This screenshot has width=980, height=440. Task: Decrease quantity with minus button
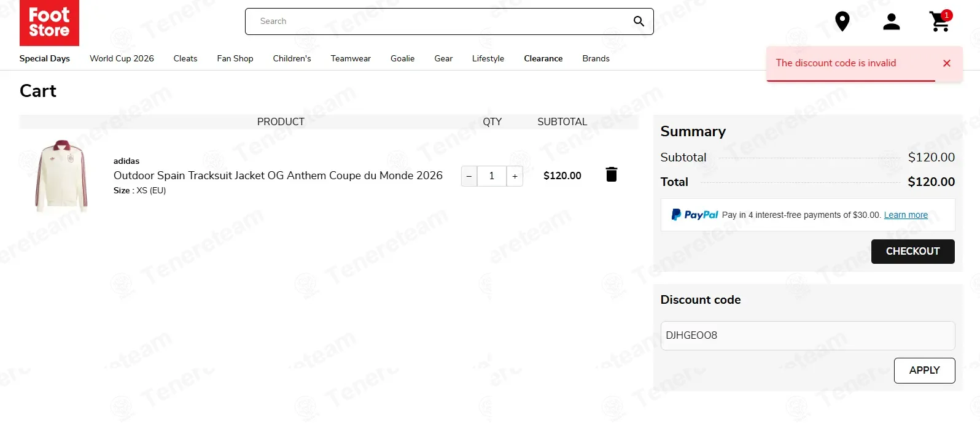pyautogui.click(x=469, y=176)
